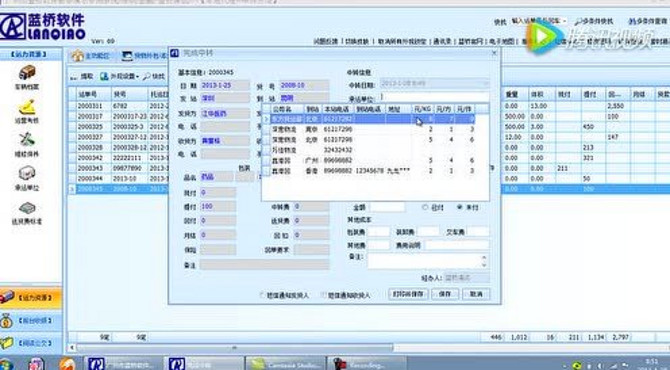
Task: Click the green system tray icon
Action: tap(576, 366)
